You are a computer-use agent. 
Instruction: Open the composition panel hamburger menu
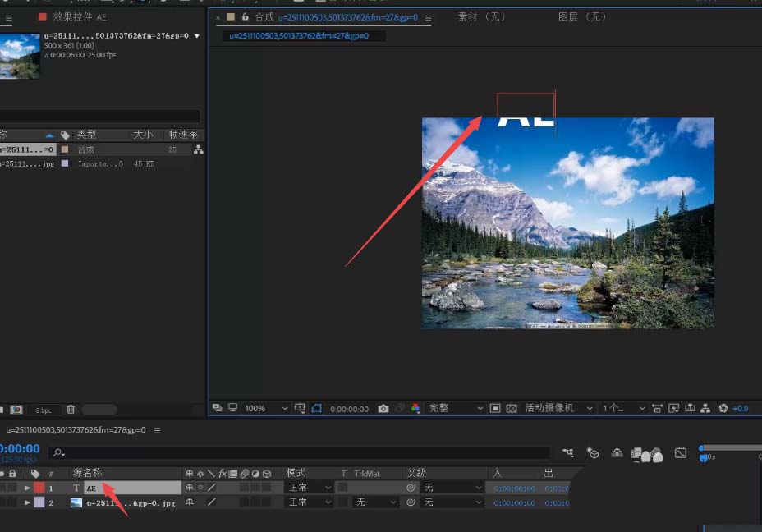coord(428,18)
